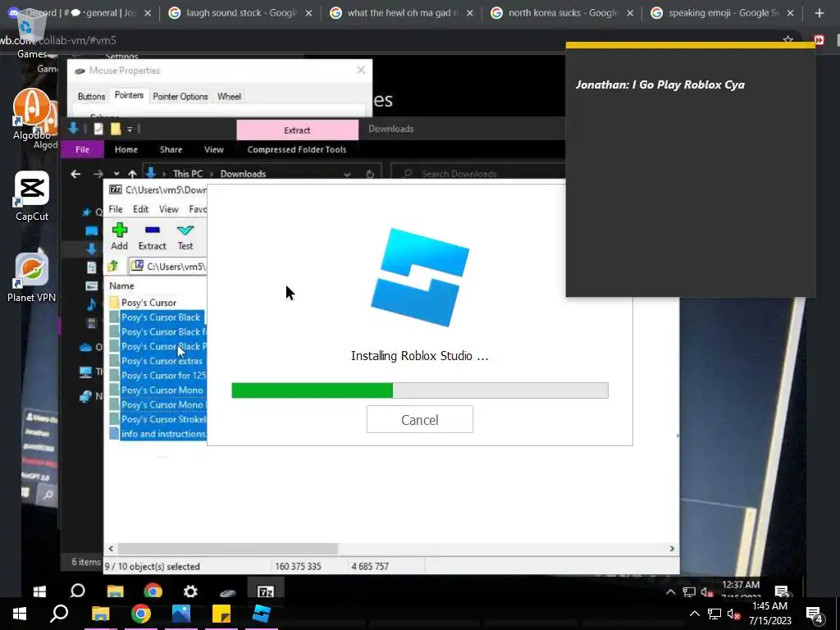The image size is (840, 630).
Task: Click the Explorer quick access properties icon
Action: point(98,129)
